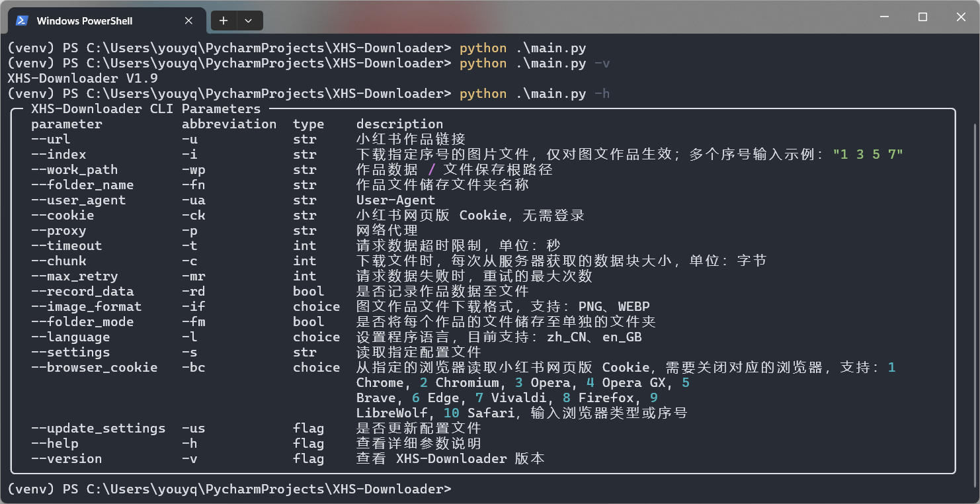Click the --browser_cookie parameter name
This screenshot has height=504, width=980.
tap(95, 368)
